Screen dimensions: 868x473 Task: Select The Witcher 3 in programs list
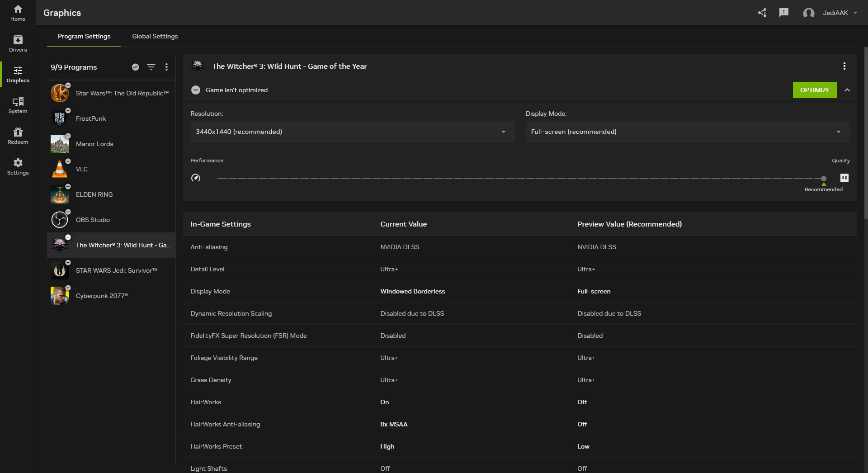pyautogui.click(x=111, y=245)
